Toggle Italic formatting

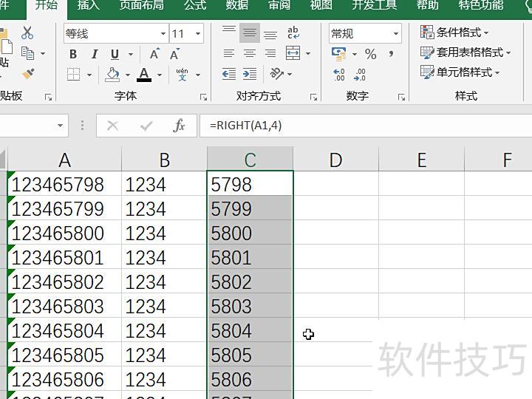(x=95, y=54)
